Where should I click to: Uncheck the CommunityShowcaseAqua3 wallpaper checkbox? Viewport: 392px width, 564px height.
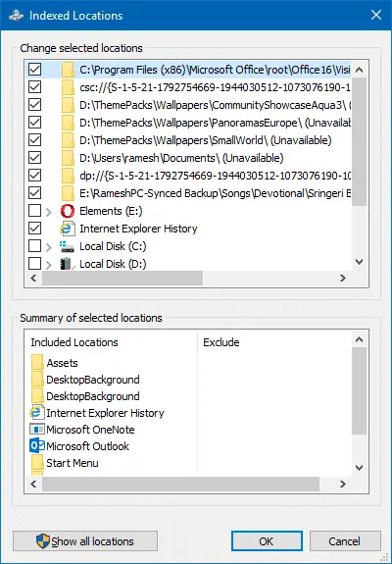coord(35,105)
